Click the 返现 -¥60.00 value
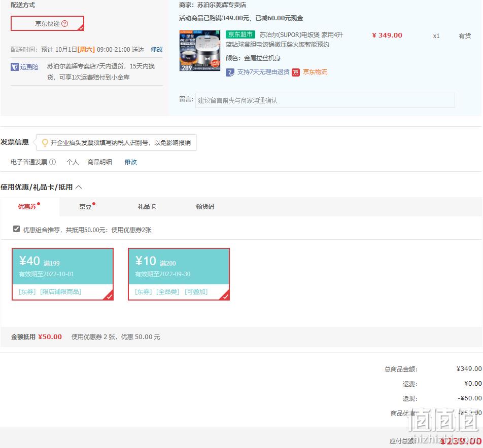Image resolution: width=483 pixels, height=448 pixels. (x=469, y=398)
